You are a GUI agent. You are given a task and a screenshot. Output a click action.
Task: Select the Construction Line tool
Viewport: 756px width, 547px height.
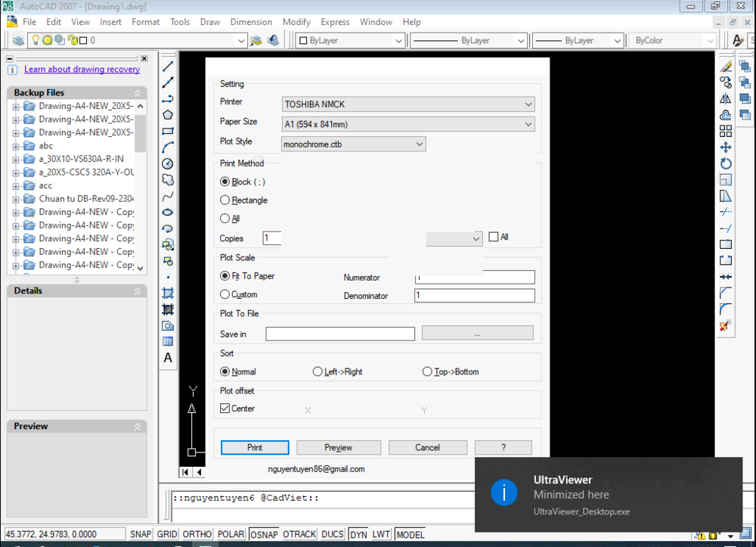click(x=168, y=82)
